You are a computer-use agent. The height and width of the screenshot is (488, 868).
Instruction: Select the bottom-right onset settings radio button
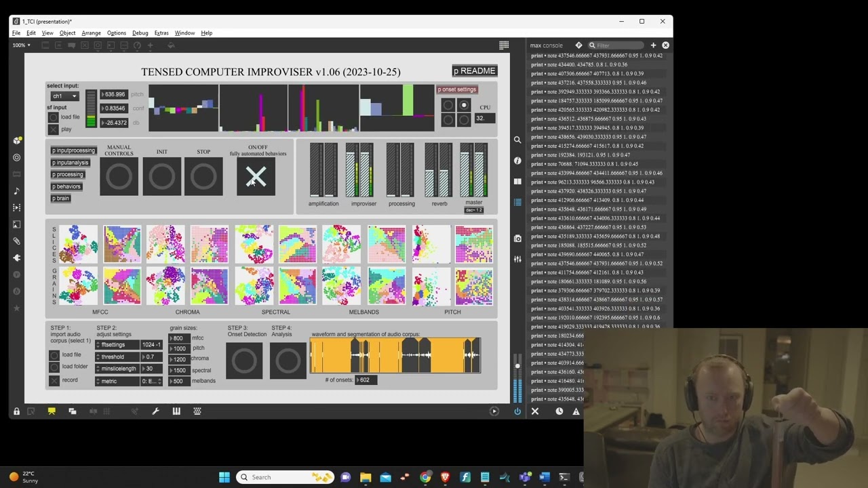(464, 120)
